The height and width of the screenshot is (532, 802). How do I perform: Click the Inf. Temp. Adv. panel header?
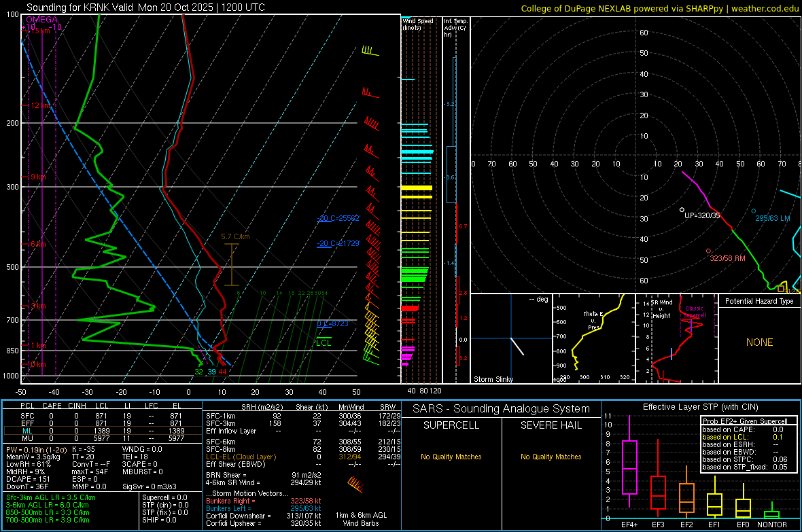tap(455, 28)
